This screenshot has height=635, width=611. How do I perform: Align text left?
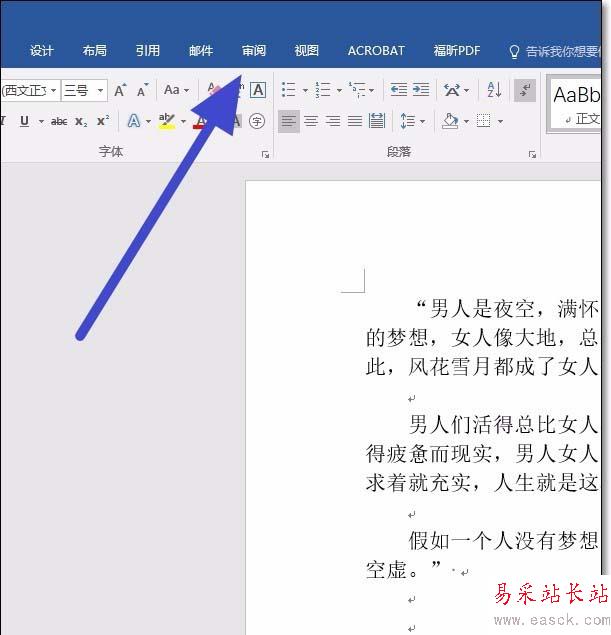[x=289, y=121]
